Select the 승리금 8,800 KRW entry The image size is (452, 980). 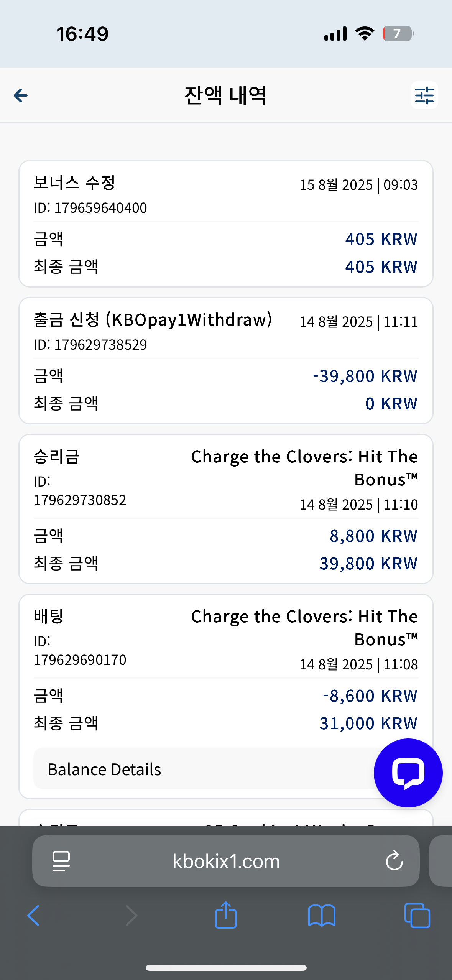[x=226, y=509]
